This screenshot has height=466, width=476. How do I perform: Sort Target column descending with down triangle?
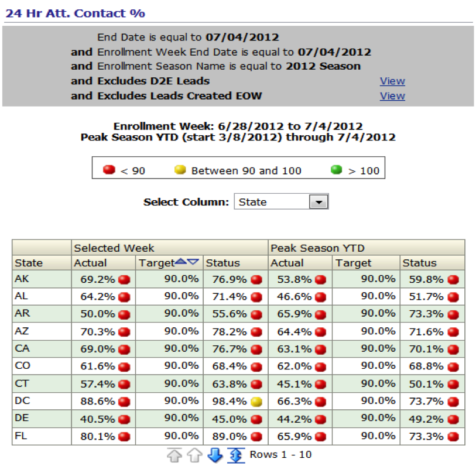coord(194,262)
